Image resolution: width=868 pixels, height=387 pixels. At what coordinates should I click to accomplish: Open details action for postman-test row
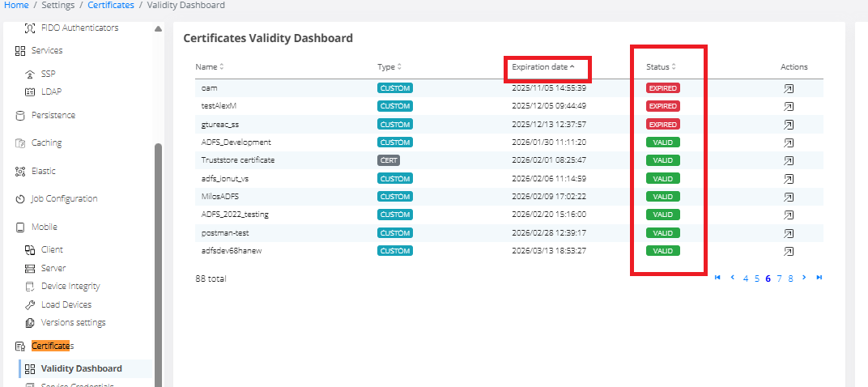(x=789, y=233)
